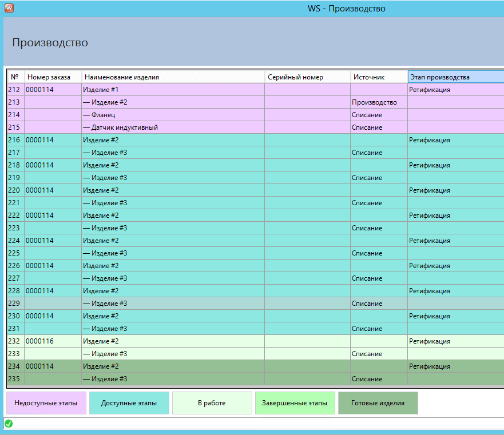Sort by the Серийный номер column header
The height and width of the screenshot is (435, 504).
click(308, 77)
